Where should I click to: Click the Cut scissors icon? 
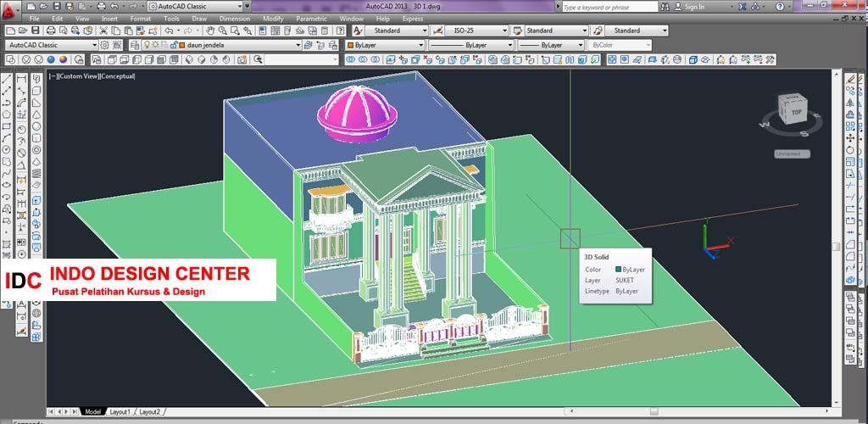pos(103,31)
